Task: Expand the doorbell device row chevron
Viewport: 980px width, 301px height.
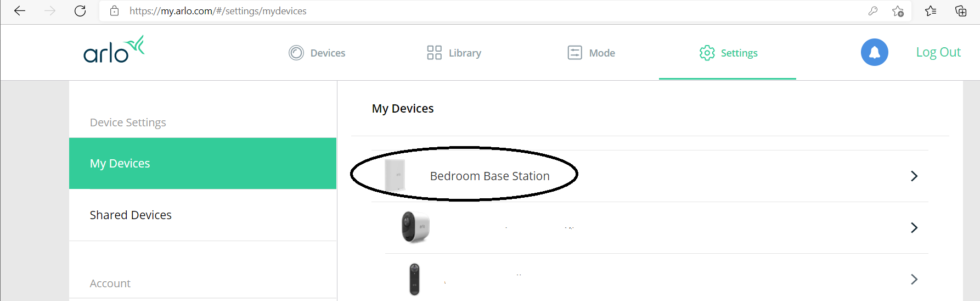Action: point(914,279)
